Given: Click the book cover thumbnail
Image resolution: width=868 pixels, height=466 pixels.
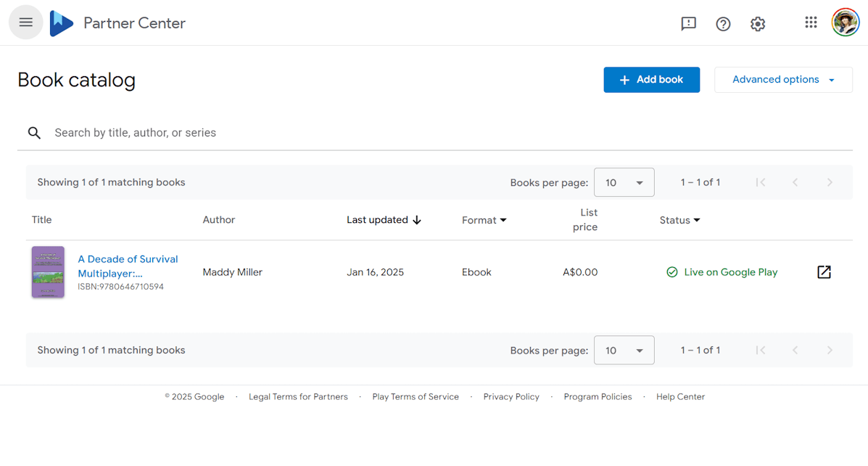Looking at the screenshot, I should point(47,271).
